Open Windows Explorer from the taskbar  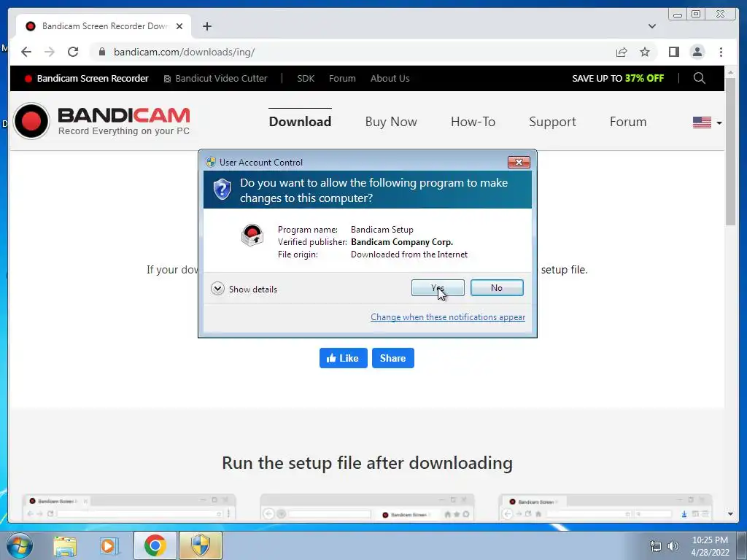pyautogui.click(x=65, y=545)
